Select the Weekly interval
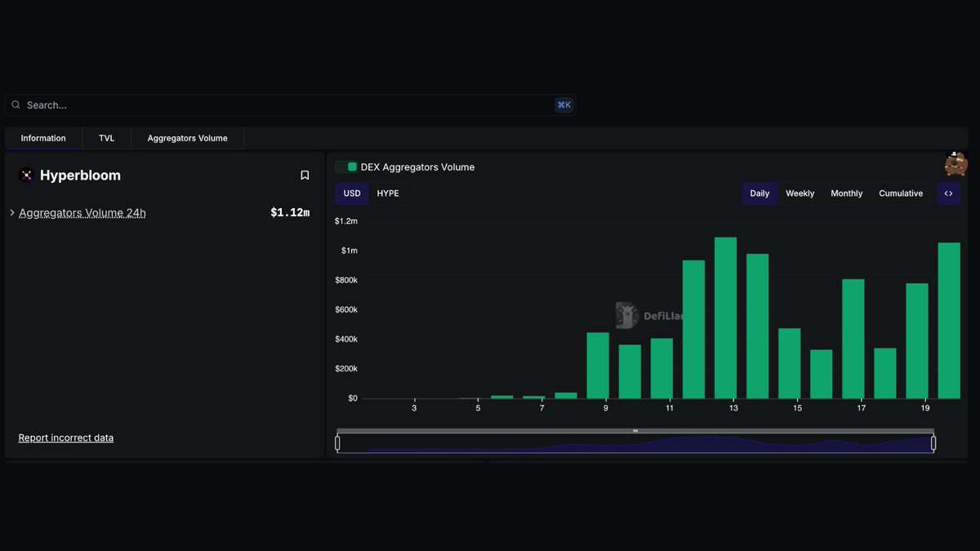This screenshot has width=980, height=551. click(800, 193)
